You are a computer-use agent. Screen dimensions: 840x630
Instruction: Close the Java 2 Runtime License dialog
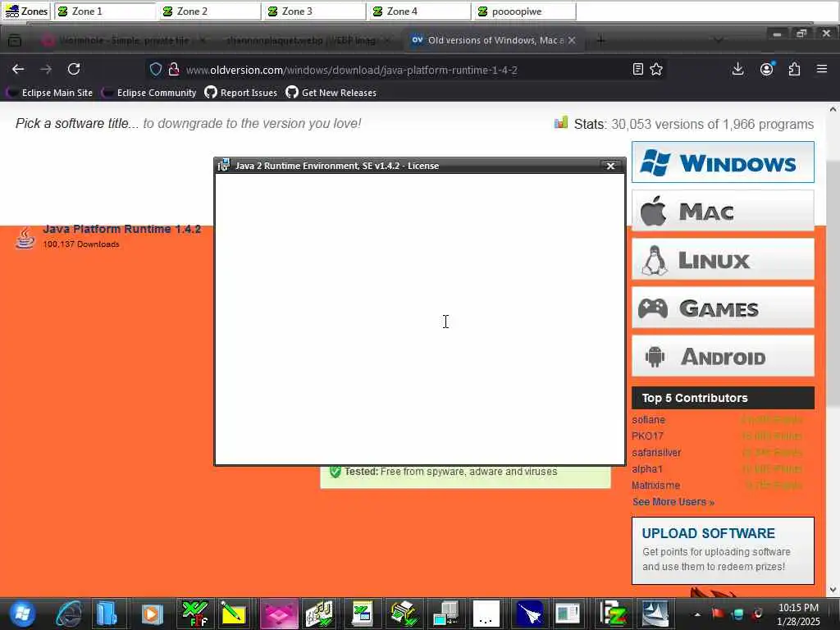[610, 166]
